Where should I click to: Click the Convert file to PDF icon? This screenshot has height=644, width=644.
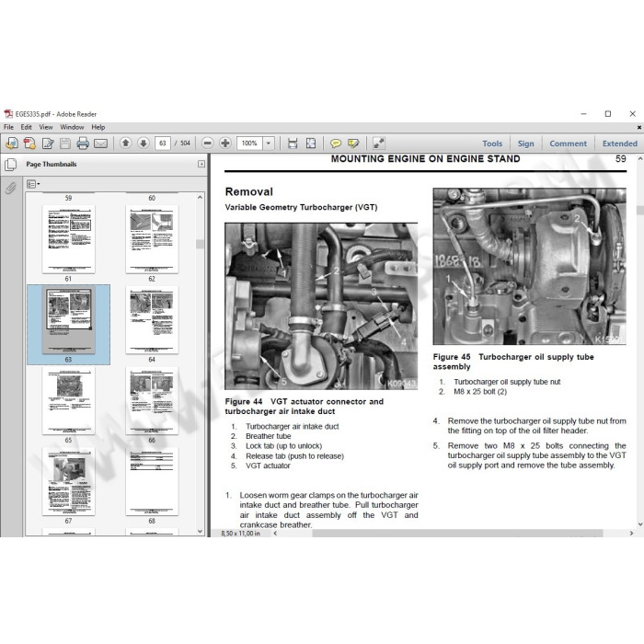click(29, 144)
